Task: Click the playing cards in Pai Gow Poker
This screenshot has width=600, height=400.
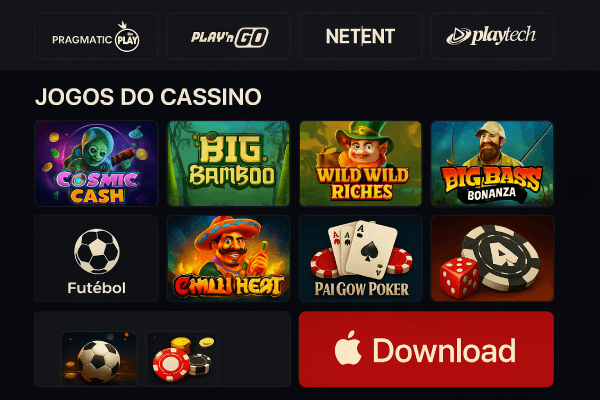Action: coord(362,249)
